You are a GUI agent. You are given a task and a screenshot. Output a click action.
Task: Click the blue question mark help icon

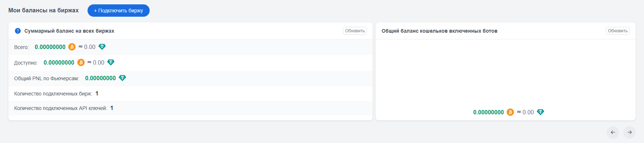pos(18,31)
